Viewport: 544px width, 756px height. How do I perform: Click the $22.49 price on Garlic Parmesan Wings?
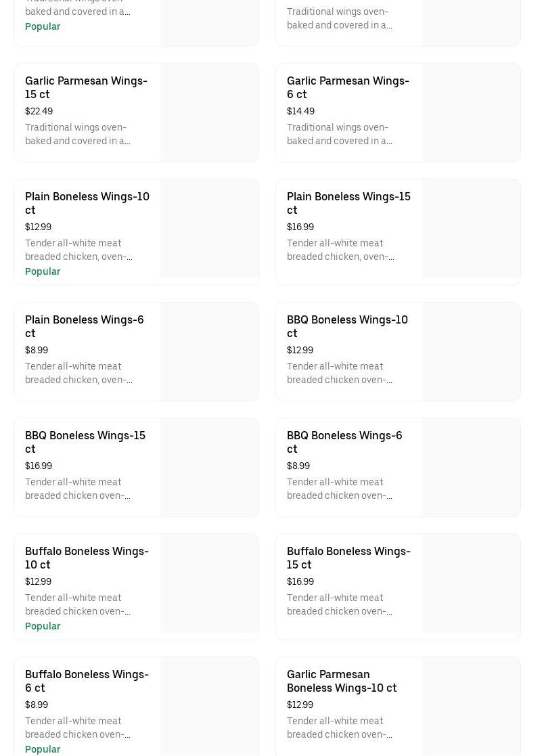pos(39,111)
